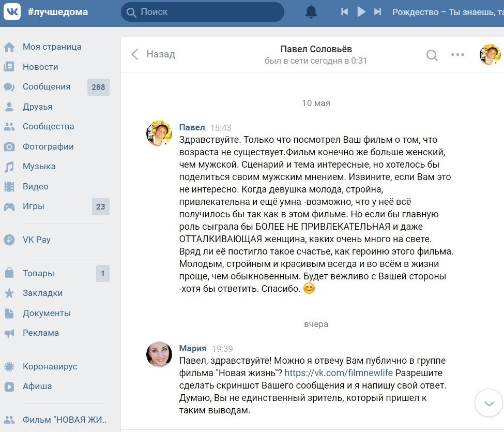Search within conversation magnifier icon
Viewport: 504px width, 432px height.
[x=432, y=55]
